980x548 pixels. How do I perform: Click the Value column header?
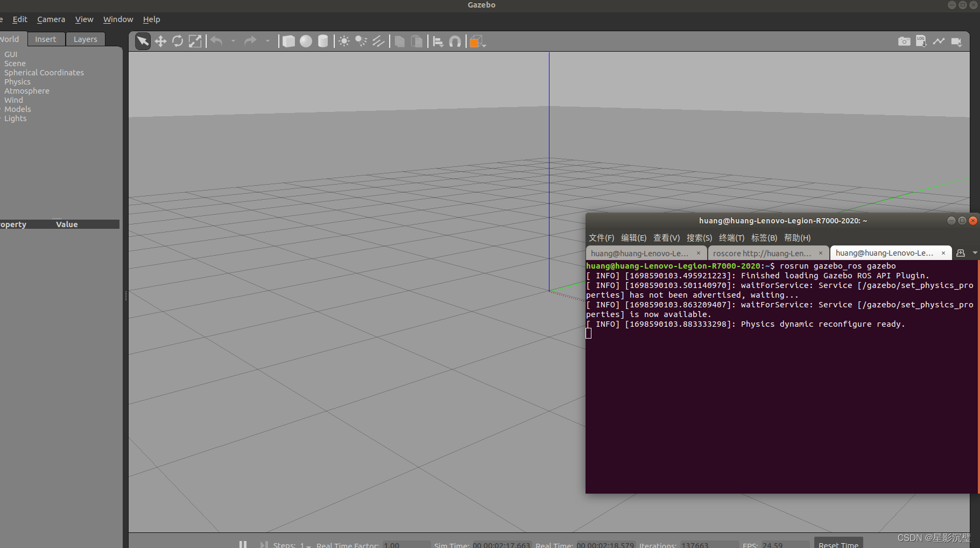point(67,224)
